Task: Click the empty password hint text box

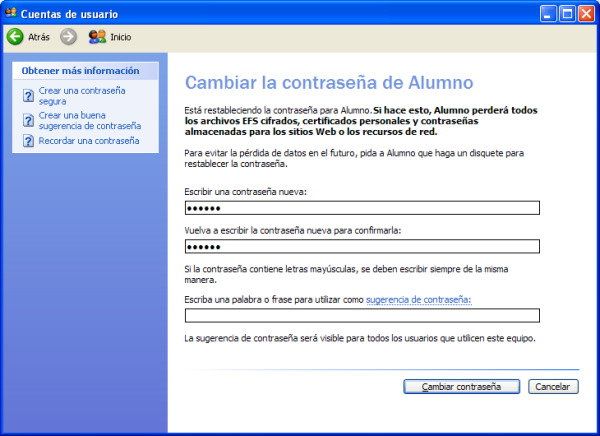Action: click(362, 316)
